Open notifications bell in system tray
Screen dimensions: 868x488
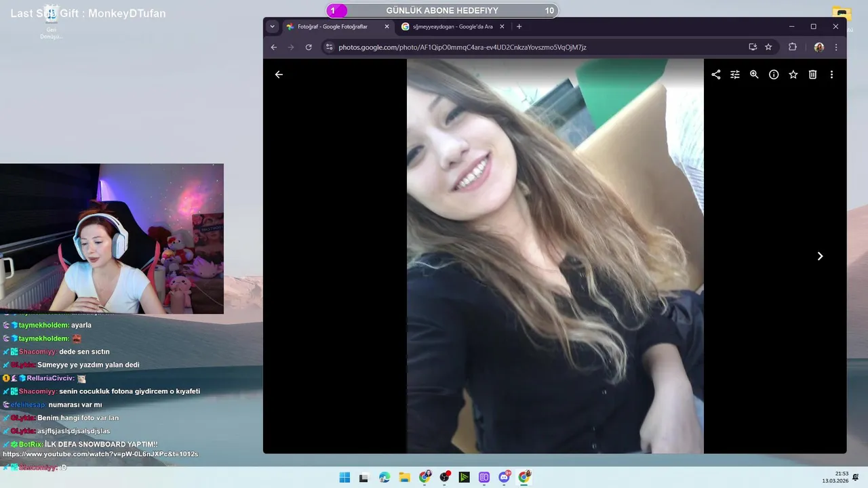pos(856,477)
